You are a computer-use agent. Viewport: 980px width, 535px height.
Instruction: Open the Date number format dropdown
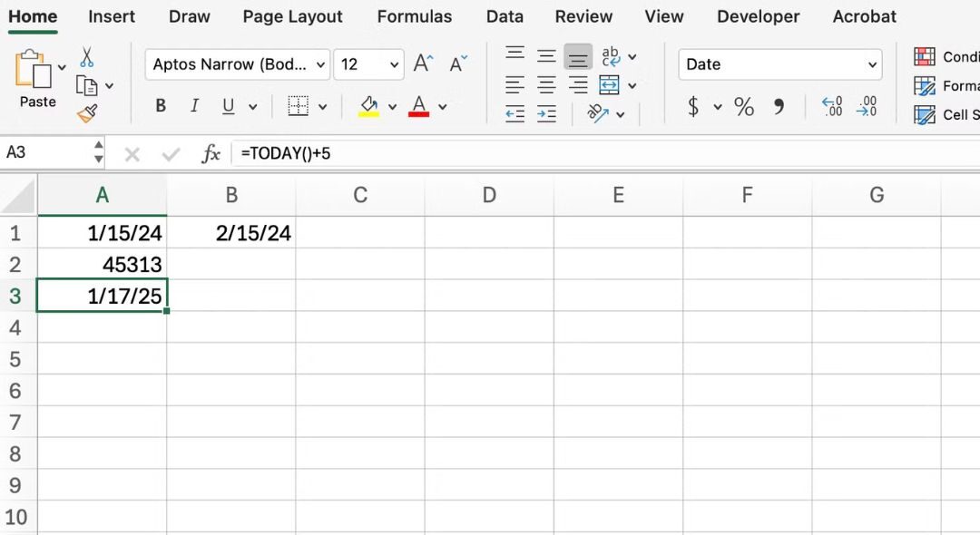pos(779,64)
